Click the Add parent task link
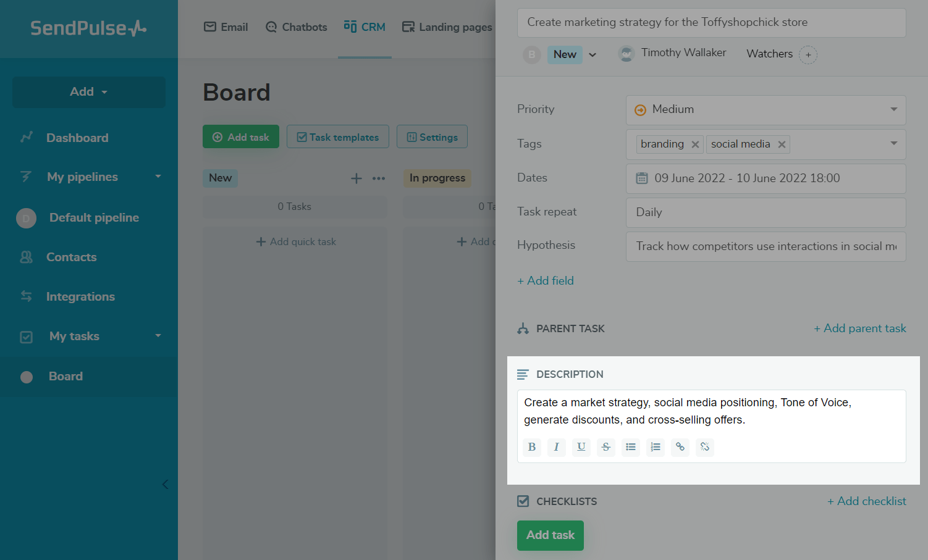This screenshot has height=560, width=928. [x=860, y=328]
